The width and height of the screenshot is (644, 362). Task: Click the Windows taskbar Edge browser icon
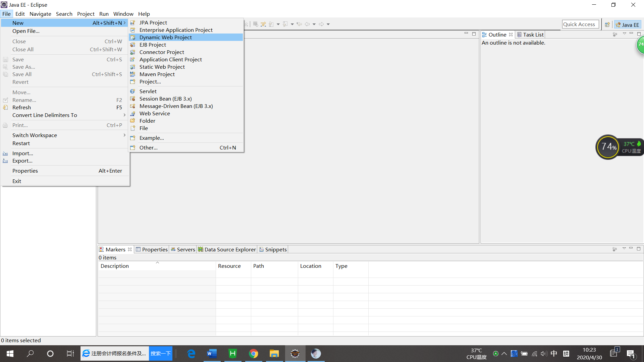[x=191, y=353]
